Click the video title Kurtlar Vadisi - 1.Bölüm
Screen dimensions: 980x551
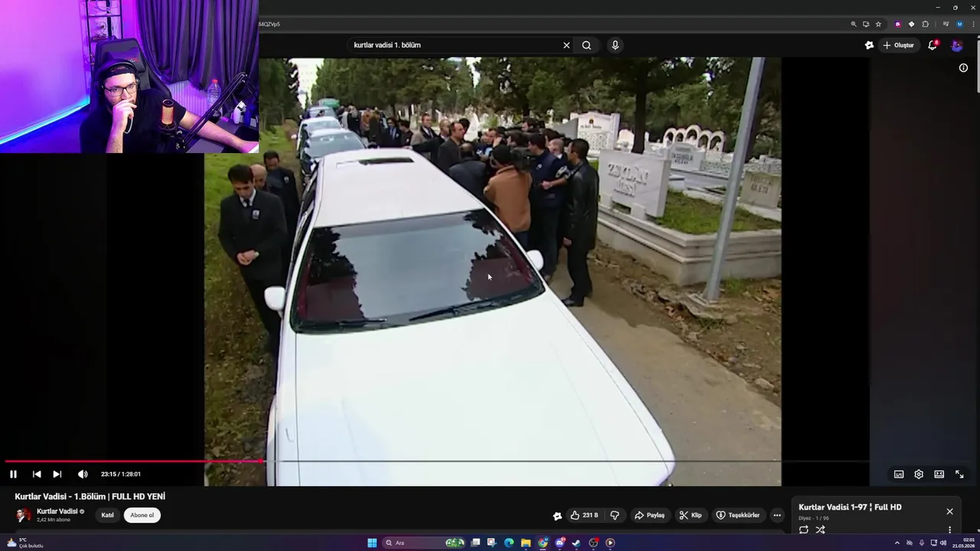[90, 497]
